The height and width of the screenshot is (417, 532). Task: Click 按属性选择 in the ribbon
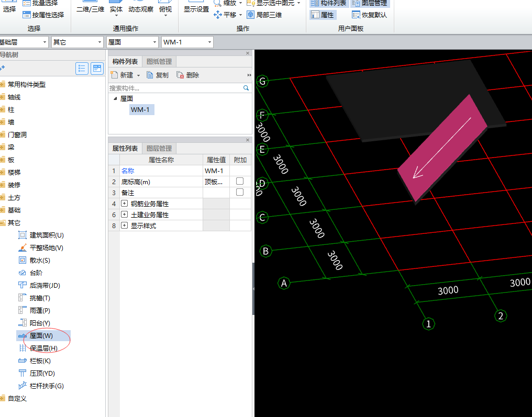pos(43,15)
